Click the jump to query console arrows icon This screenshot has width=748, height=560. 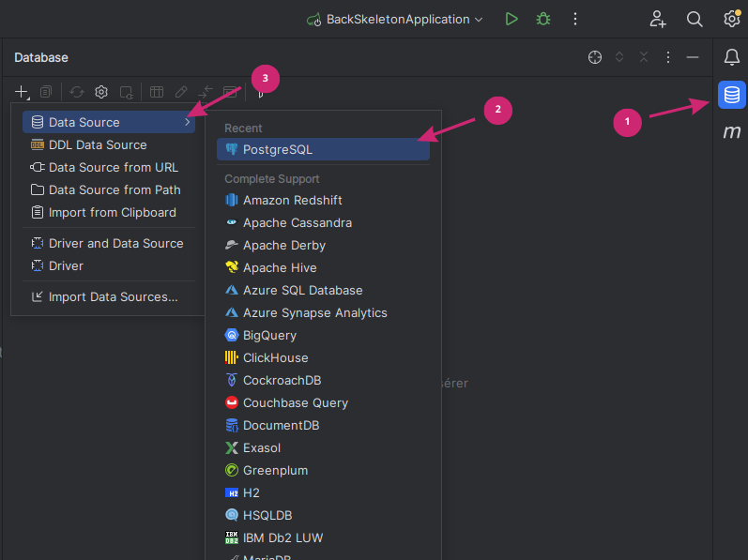point(206,92)
